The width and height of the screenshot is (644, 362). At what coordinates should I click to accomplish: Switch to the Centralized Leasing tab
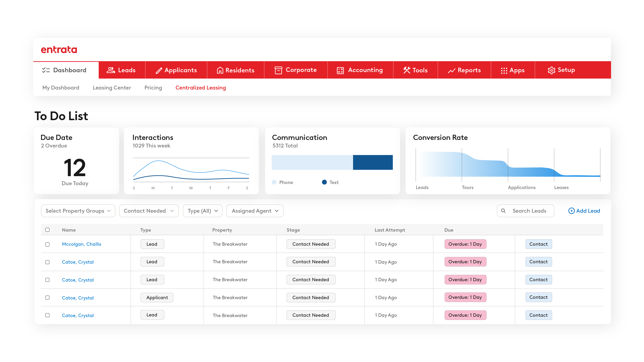pos(201,88)
